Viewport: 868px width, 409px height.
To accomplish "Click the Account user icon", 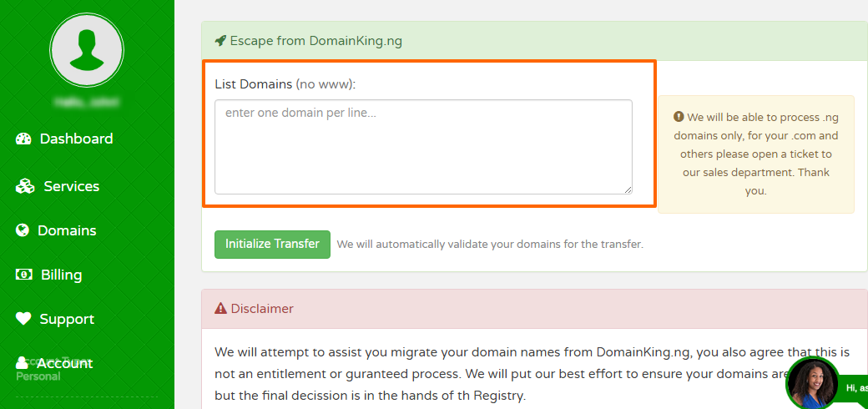I will click(22, 363).
